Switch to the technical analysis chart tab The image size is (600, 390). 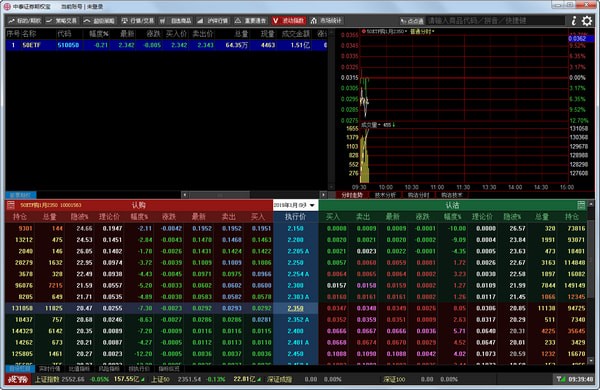click(x=385, y=195)
